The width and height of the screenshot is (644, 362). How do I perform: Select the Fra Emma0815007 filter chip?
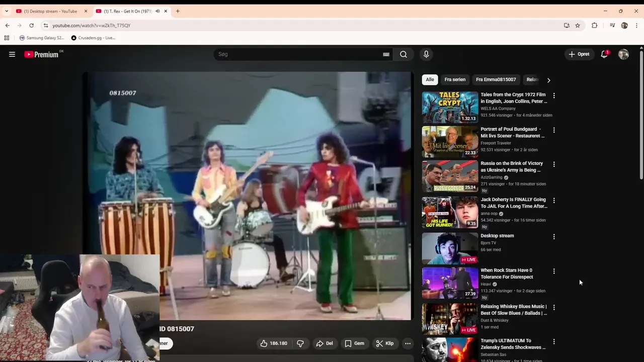pyautogui.click(x=496, y=79)
